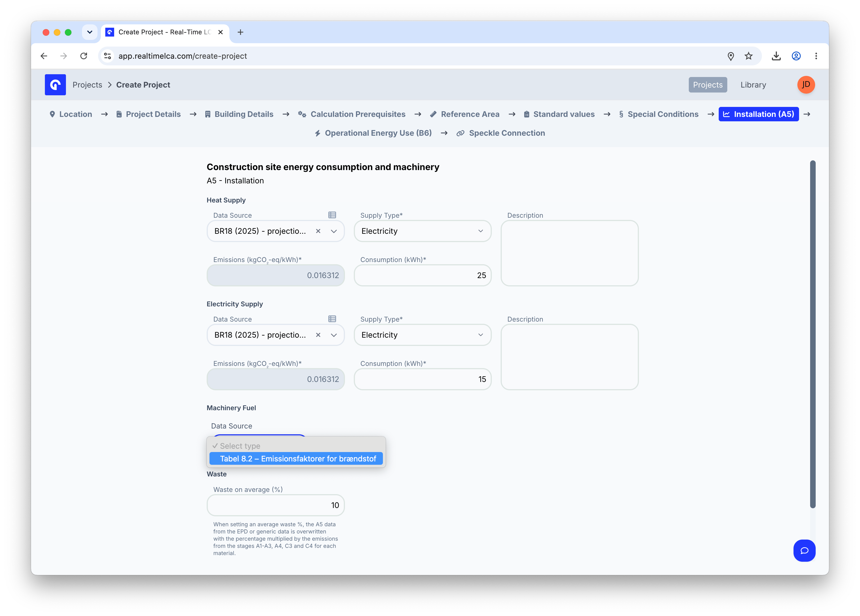Click the browser address bar URL
Image resolution: width=860 pixels, height=616 pixels.
182,56
